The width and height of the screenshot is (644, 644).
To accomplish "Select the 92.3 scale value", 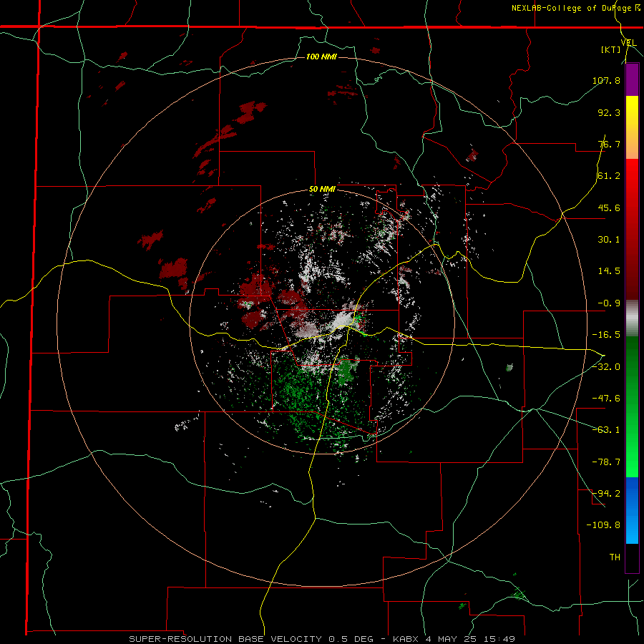I will pos(609,112).
